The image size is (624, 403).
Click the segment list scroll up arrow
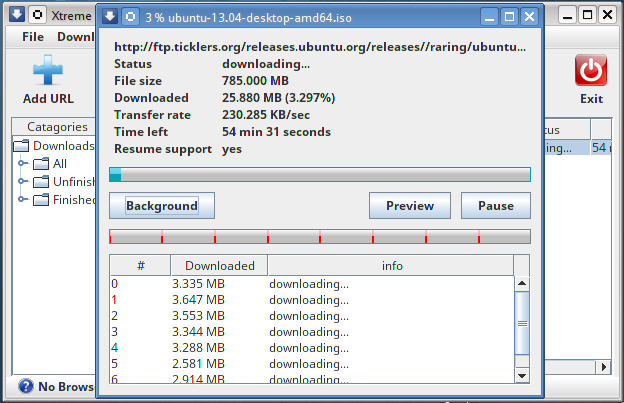pos(522,284)
